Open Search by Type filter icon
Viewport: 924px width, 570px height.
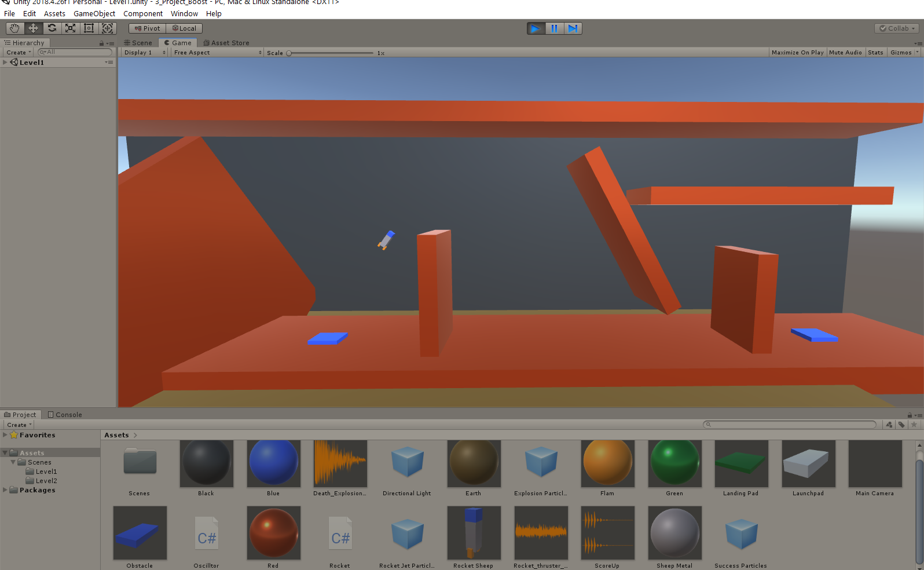pos(889,425)
